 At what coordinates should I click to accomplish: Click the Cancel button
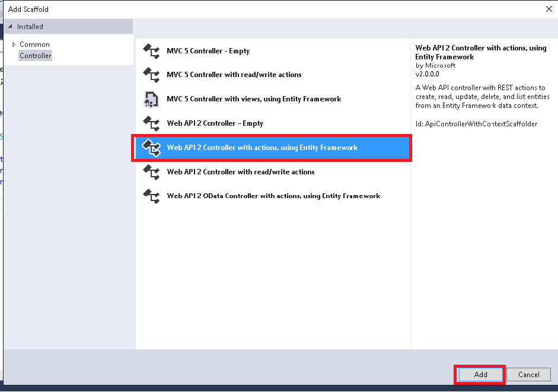[x=528, y=375]
